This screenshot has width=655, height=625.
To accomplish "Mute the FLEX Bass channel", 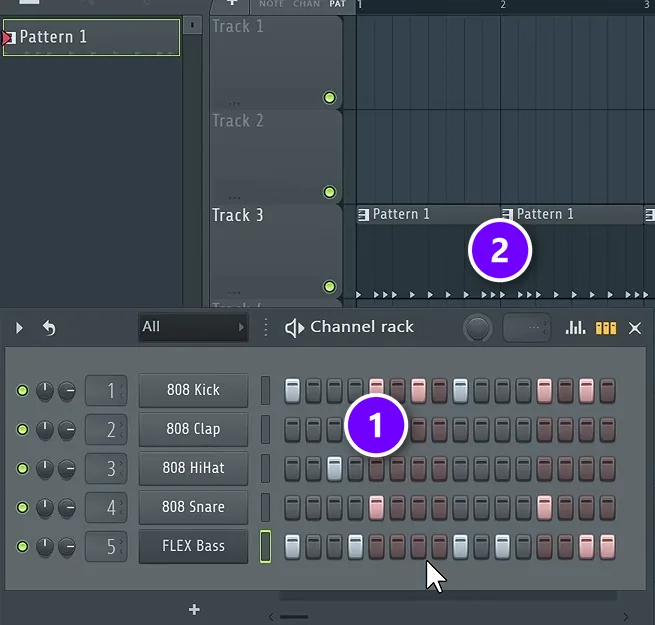I will click(x=22, y=546).
